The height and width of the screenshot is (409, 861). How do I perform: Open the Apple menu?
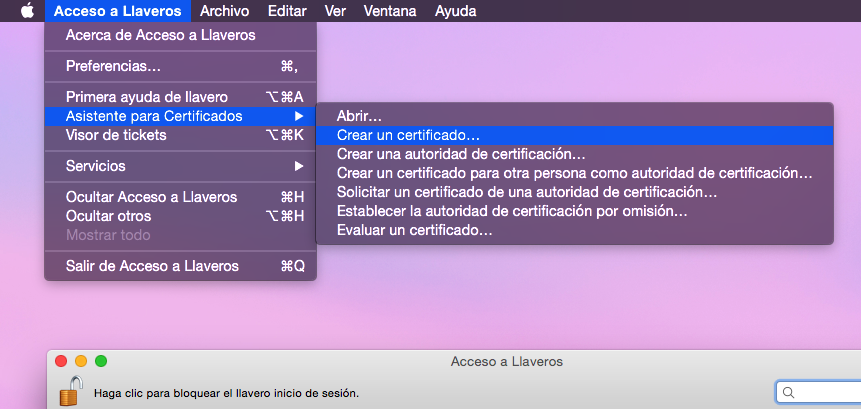(x=27, y=10)
